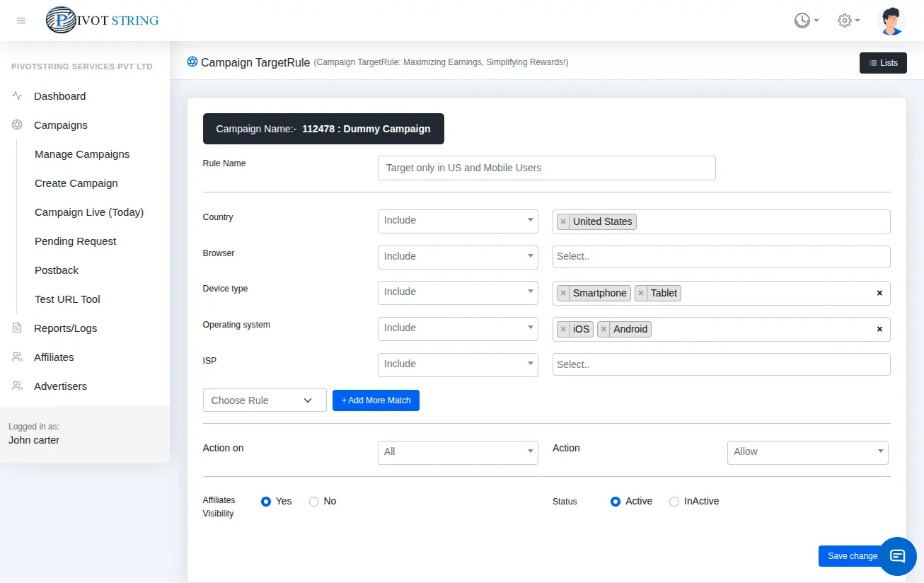
Task: Toggle the hamburger sidebar menu
Action: tap(21, 21)
